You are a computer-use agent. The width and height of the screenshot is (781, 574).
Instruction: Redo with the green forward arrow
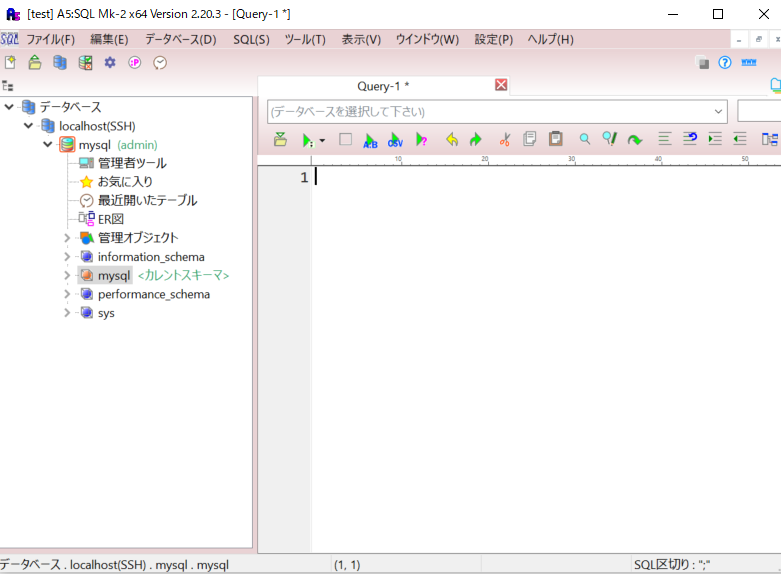pos(476,140)
